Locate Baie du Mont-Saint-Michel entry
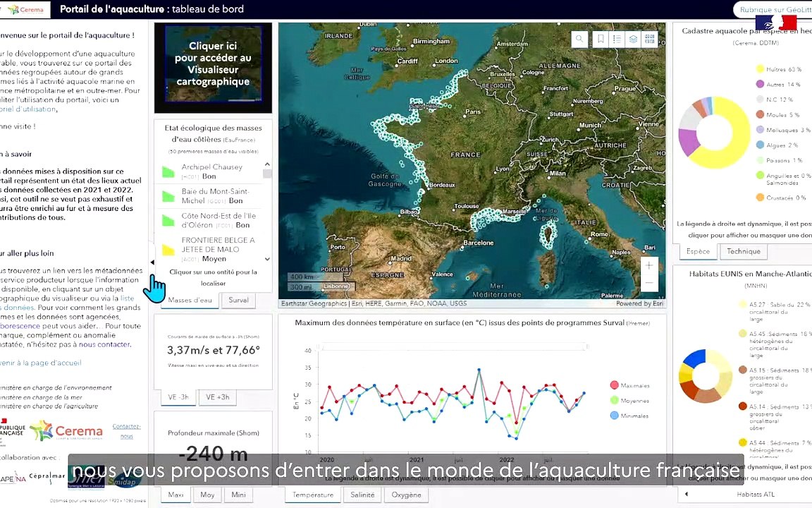812x508 pixels. (210, 196)
